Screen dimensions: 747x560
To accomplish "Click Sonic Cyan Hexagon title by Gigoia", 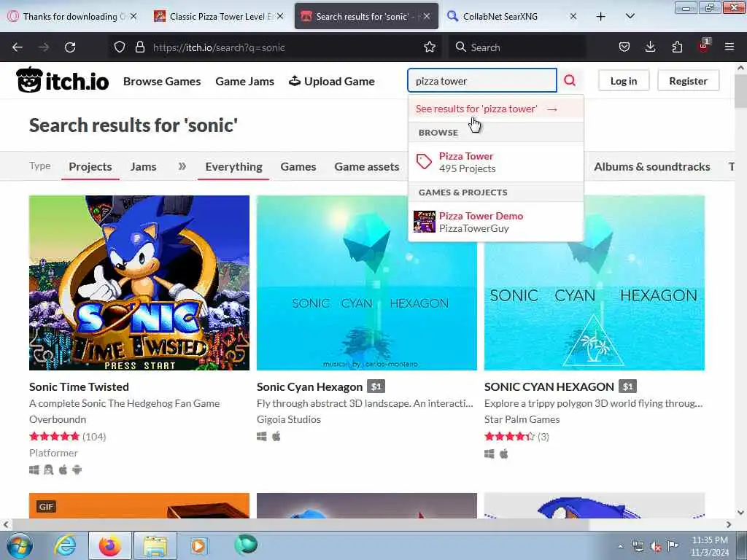I will [x=309, y=386].
